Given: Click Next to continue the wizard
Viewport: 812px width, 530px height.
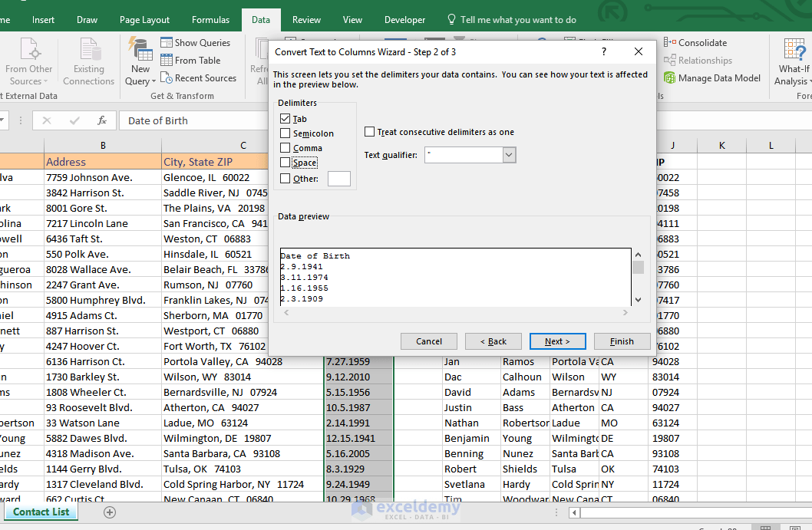Looking at the screenshot, I should point(557,341).
